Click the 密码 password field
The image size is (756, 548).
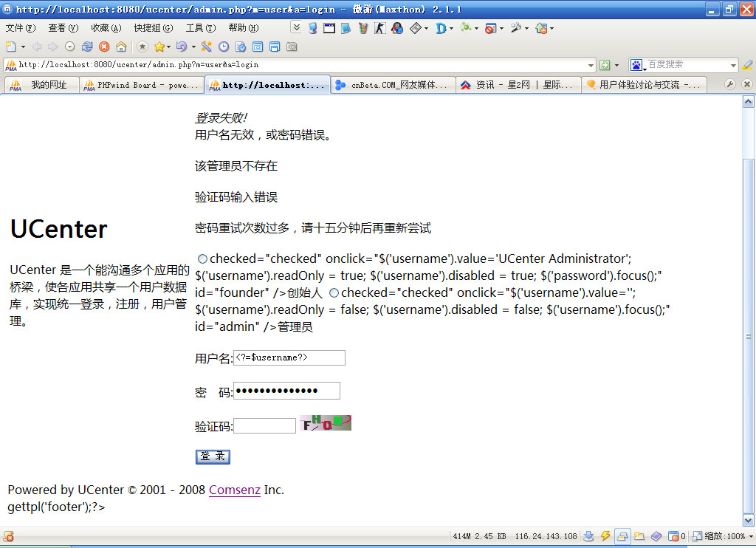[x=286, y=391]
